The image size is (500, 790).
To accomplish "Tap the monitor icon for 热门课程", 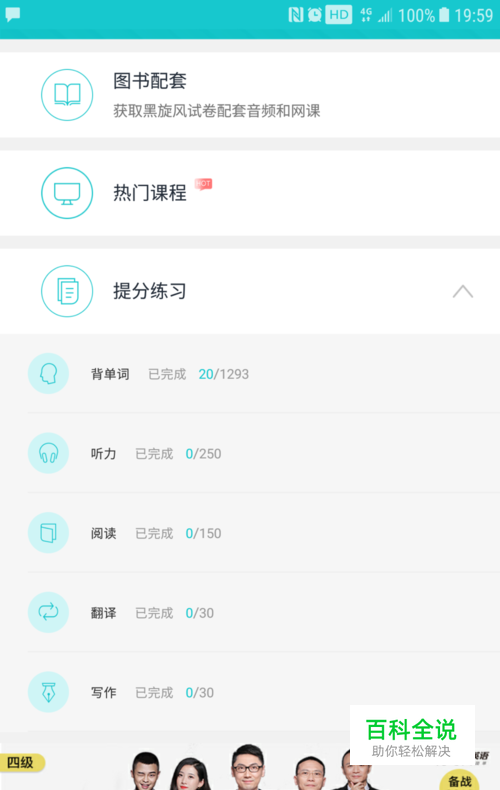I will click(x=67, y=193).
